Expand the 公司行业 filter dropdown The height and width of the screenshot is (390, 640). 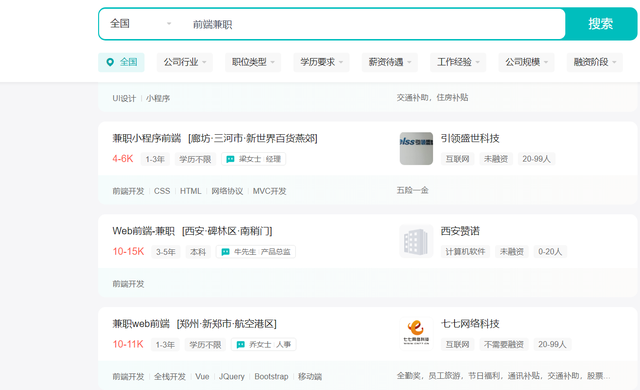coord(185,62)
